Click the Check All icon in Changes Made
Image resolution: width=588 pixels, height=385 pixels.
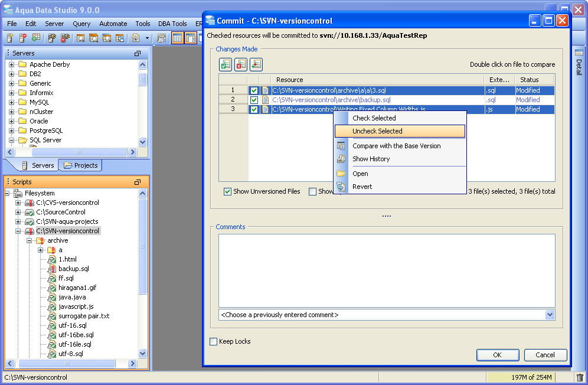tap(226, 64)
